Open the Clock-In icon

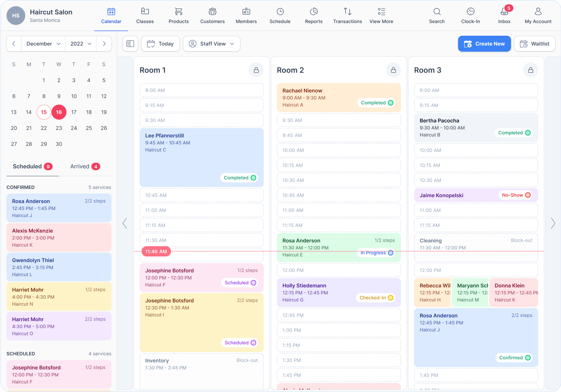tap(470, 12)
